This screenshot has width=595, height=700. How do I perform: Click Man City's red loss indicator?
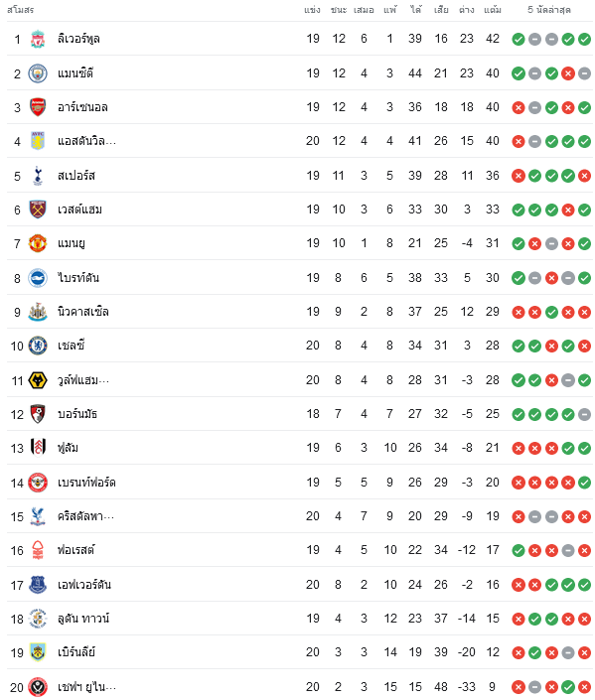pyautogui.click(x=568, y=73)
